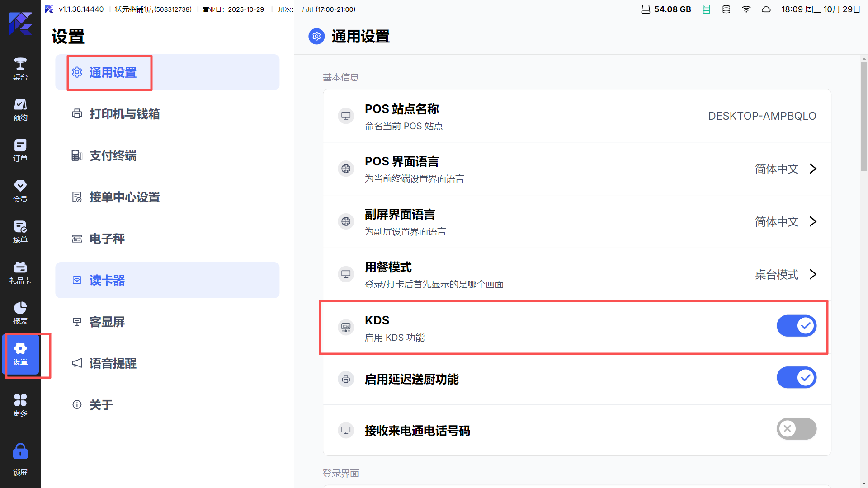This screenshot has width=868, height=488.
Task: Click the settings page vertical scrollbar
Action: 864,117
